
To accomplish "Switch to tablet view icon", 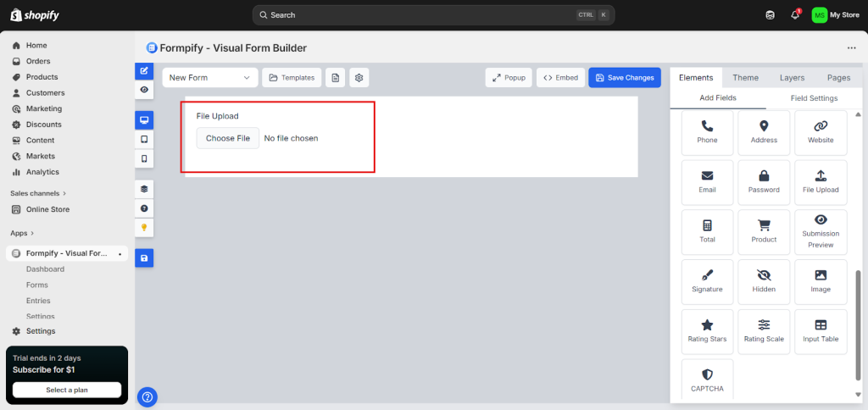I will click(x=144, y=139).
